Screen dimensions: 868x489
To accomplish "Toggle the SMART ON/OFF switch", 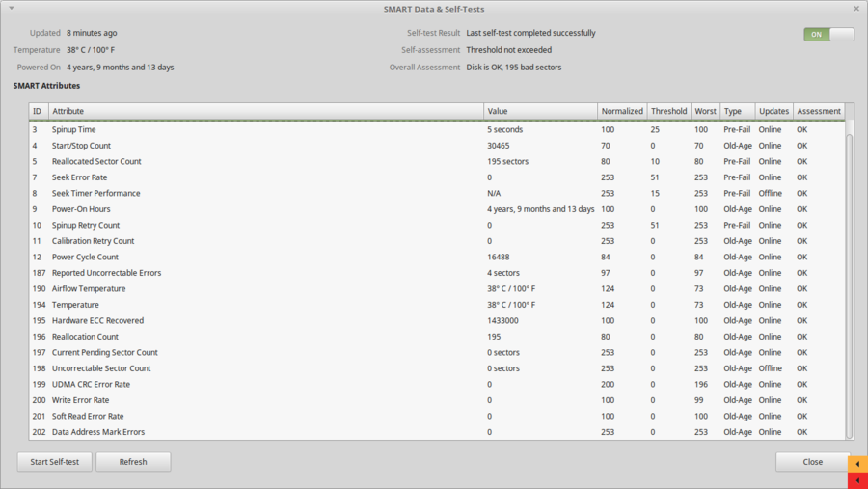I will pos(828,35).
